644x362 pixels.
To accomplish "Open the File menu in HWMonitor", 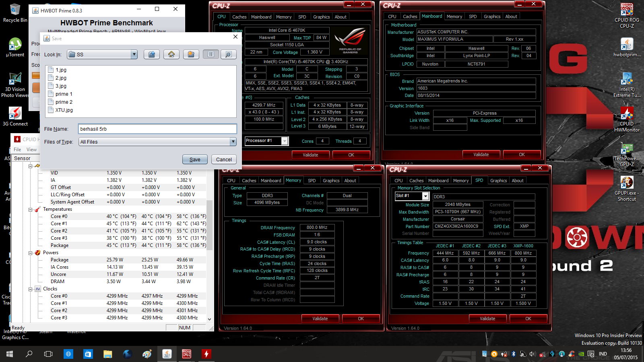I will (17, 149).
